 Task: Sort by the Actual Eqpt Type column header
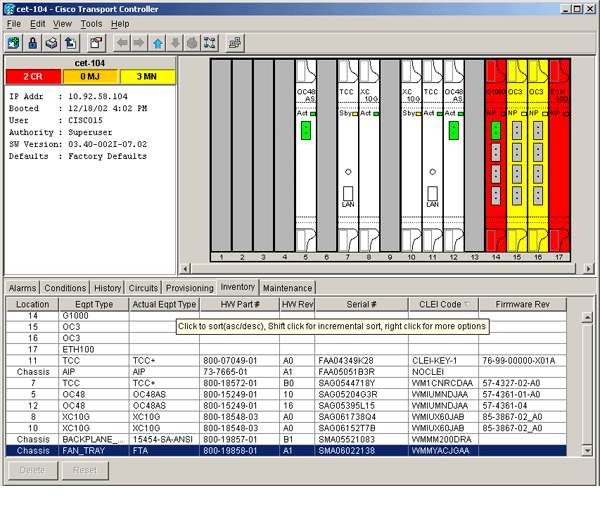pyautogui.click(x=164, y=305)
